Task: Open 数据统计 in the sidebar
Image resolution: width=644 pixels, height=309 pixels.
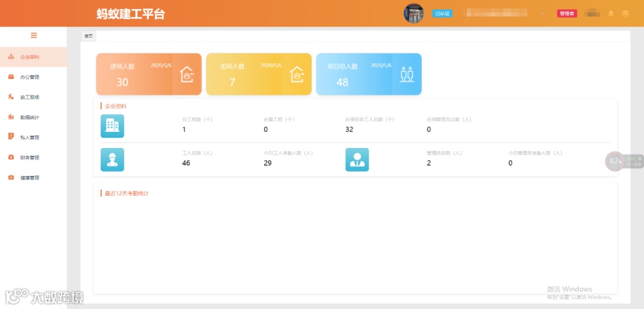Action: [x=33, y=117]
